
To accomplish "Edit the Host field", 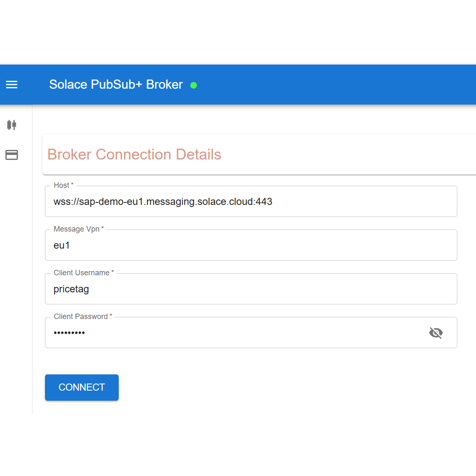I will 251,201.
